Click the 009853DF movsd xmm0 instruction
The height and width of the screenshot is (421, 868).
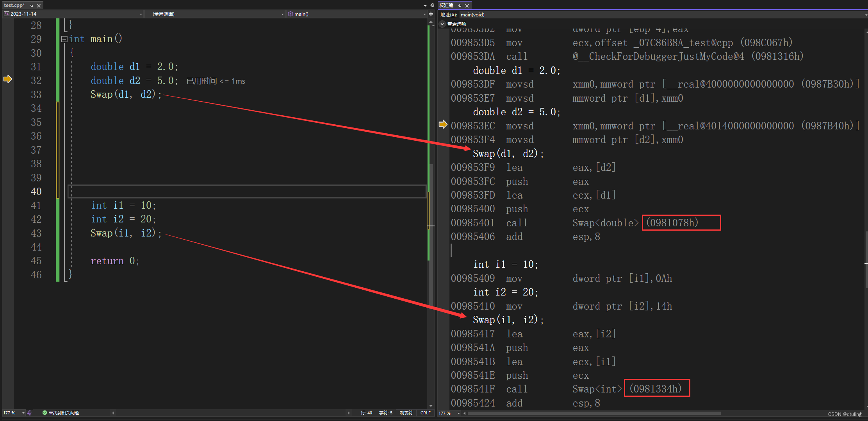[655, 84]
